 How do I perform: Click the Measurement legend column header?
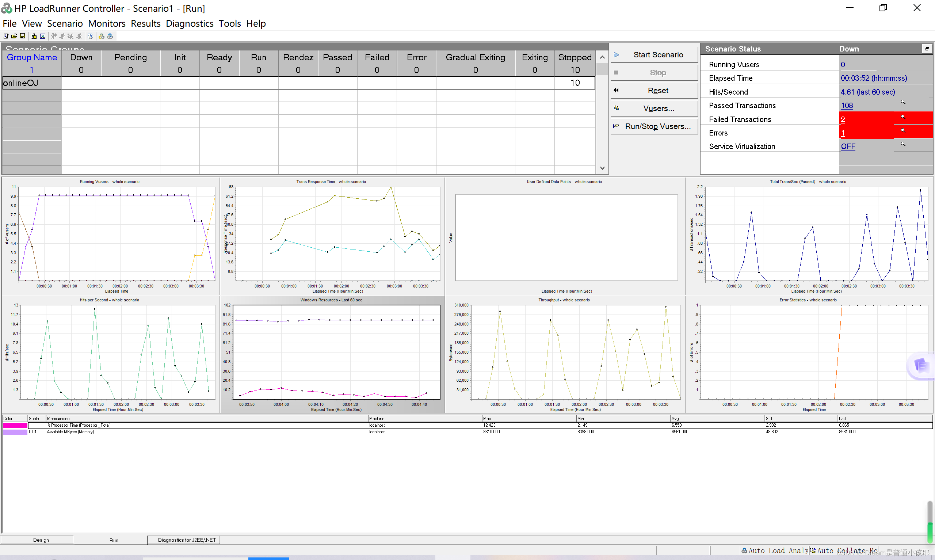pos(207,419)
